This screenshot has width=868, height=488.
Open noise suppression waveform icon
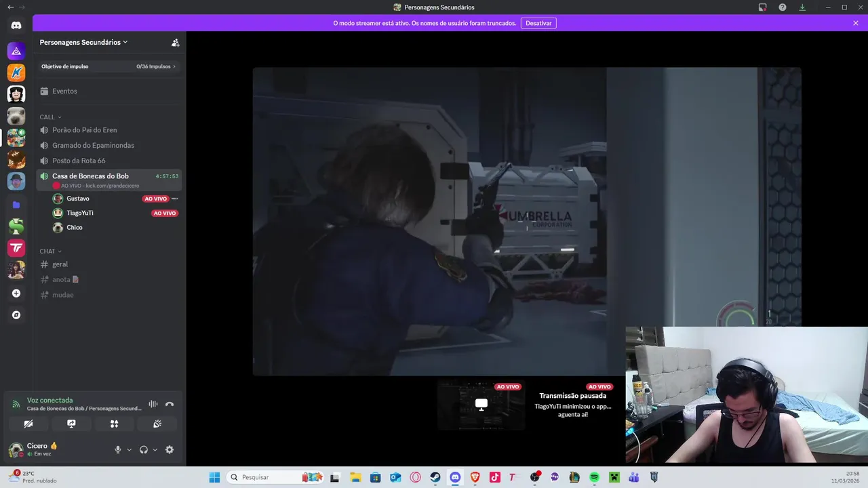153,404
